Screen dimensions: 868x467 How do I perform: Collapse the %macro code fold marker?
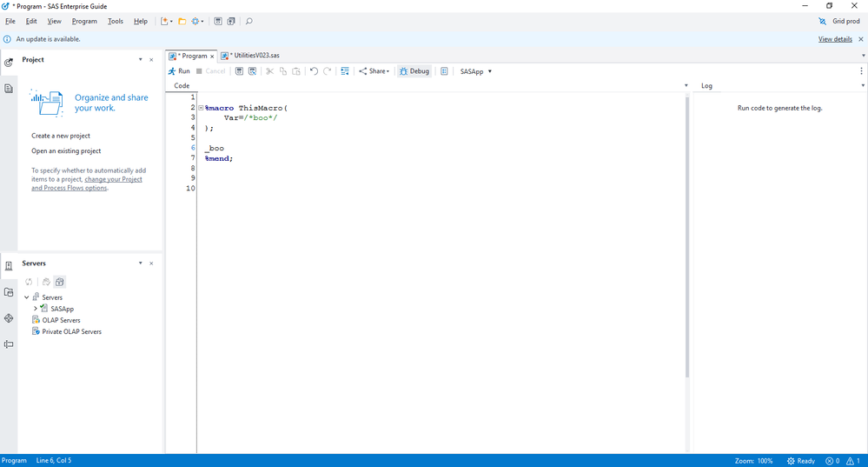(x=201, y=108)
